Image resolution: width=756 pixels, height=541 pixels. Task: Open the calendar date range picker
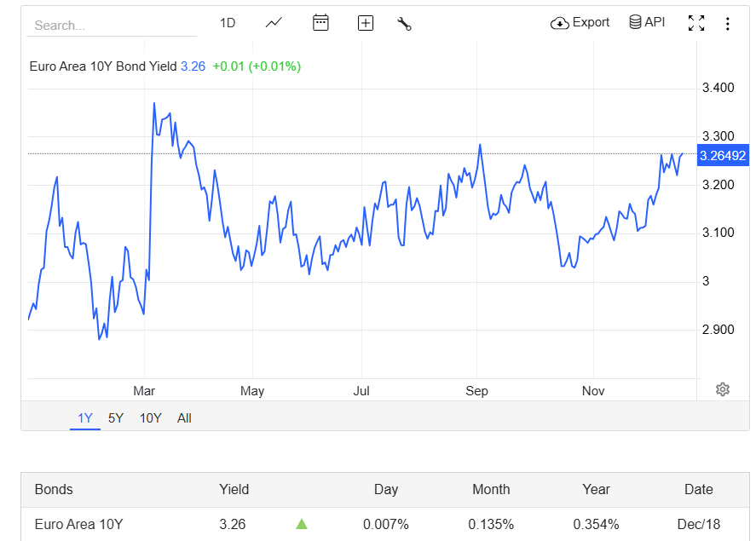pyautogui.click(x=320, y=23)
